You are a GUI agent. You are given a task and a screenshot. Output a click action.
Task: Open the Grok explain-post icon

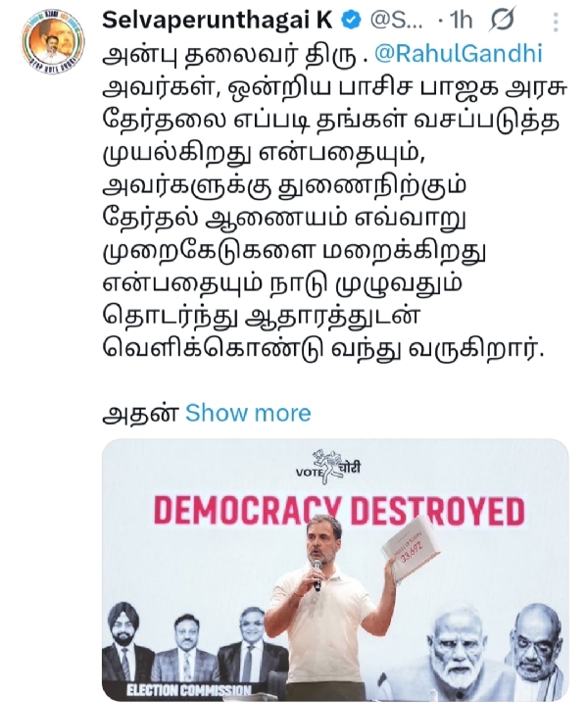pyautogui.click(x=502, y=20)
